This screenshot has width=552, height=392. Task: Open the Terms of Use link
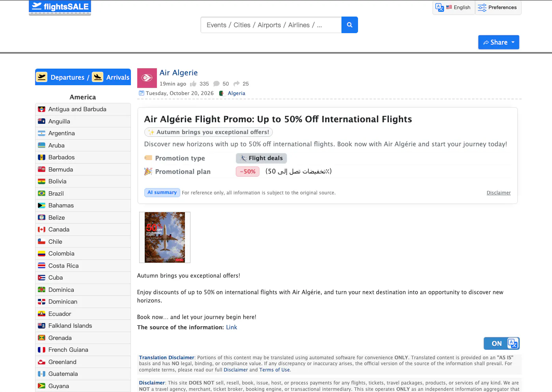pyautogui.click(x=274, y=370)
